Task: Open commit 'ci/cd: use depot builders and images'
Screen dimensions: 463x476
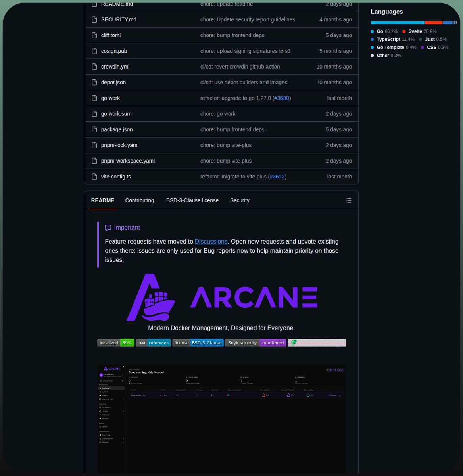Action: (244, 83)
